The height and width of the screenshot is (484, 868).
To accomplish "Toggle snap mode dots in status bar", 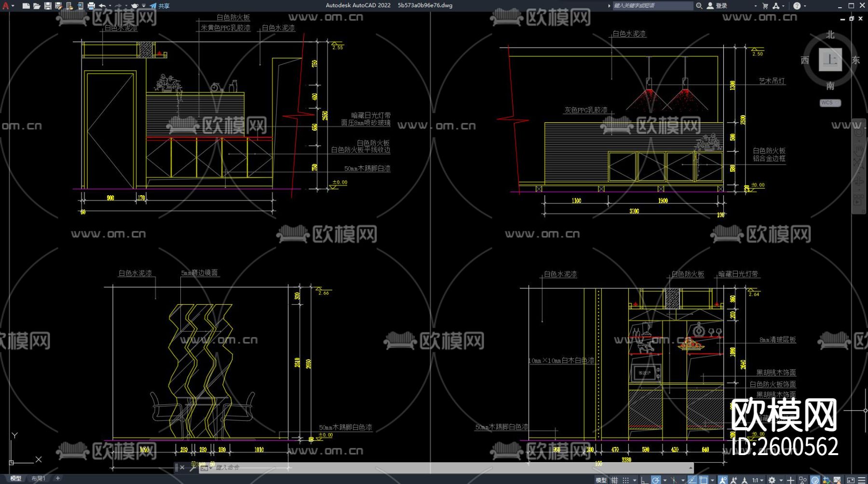I will pos(625,480).
